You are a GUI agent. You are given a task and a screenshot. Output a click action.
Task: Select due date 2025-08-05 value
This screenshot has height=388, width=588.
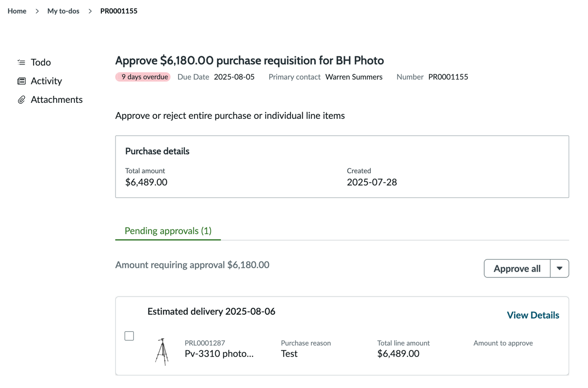point(234,77)
